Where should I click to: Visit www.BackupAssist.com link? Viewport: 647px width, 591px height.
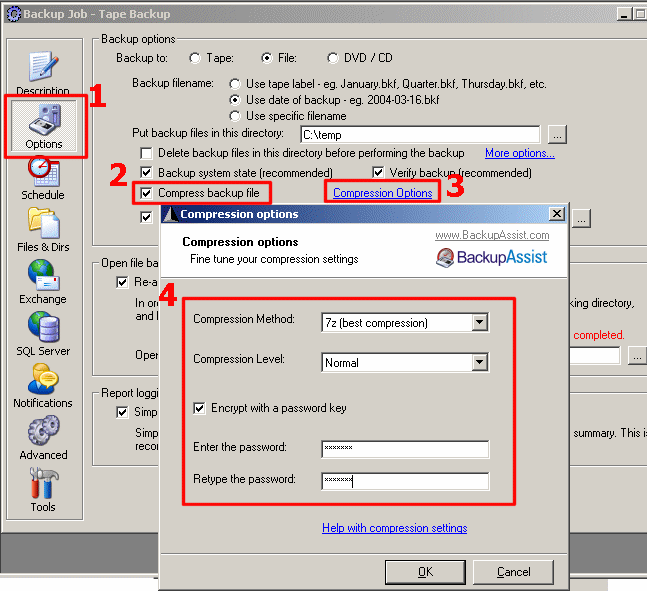point(492,235)
